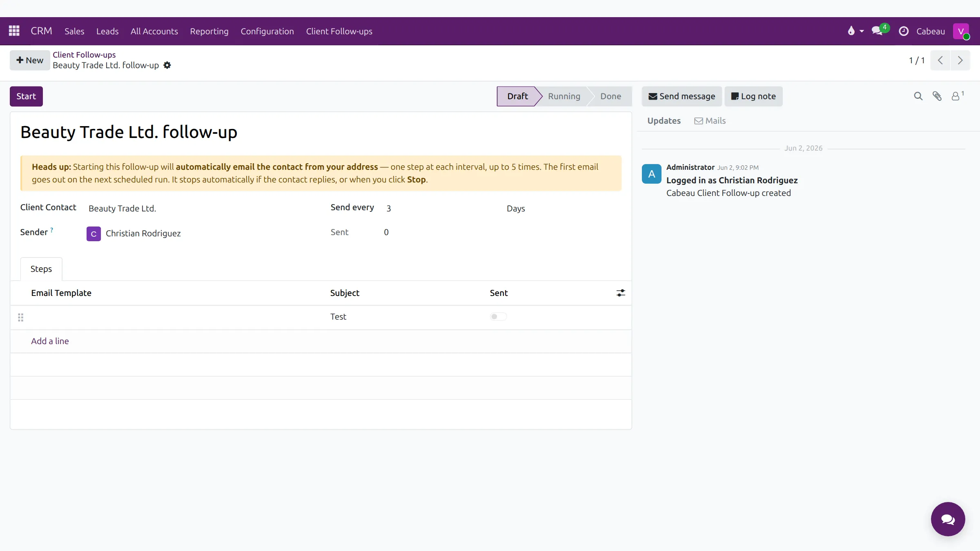Viewport: 980px width, 551px height.
Task: Select the Steps tab
Action: [41, 269]
